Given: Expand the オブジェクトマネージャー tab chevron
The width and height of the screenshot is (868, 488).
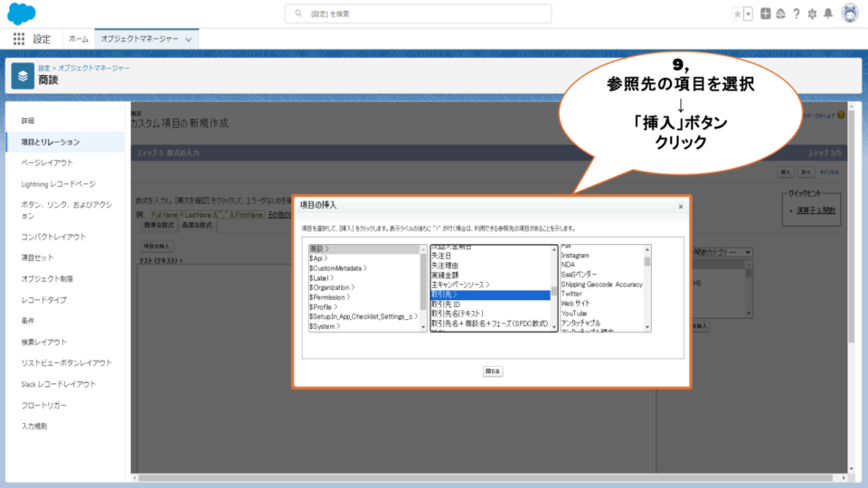Looking at the screenshot, I should pyautogui.click(x=189, y=39).
